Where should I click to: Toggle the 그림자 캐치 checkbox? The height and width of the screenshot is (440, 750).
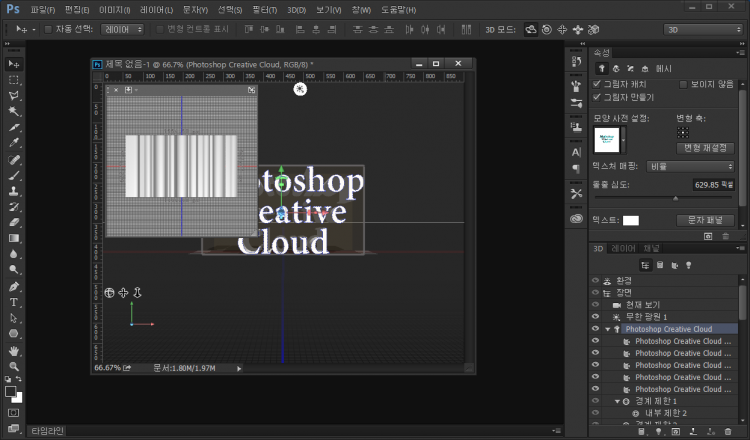click(x=598, y=84)
